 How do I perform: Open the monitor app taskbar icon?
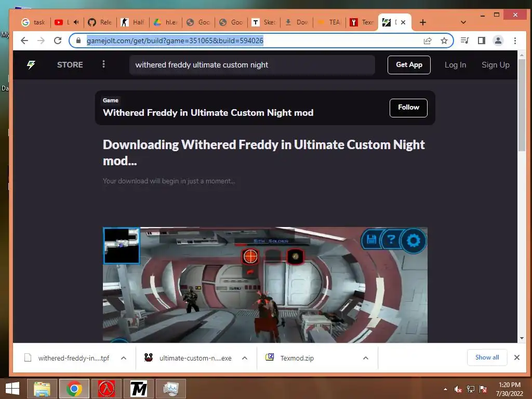click(x=171, y=389)
